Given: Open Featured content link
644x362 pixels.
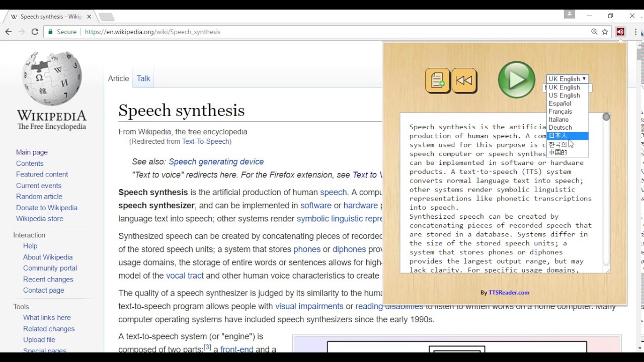Looking at the screenshot, I should coord(42,174).
